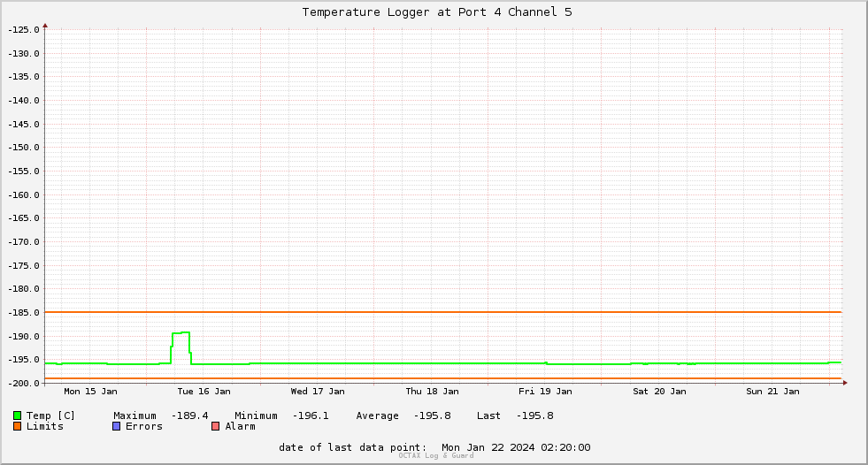Click the timestamp 'Mon Jan 22 2024 02:20:00'

516,447
